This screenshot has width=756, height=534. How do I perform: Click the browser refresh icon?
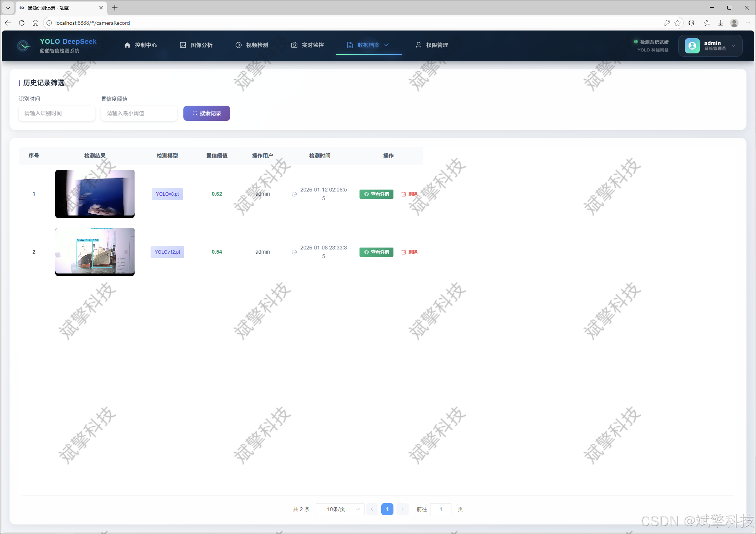point(22,23)
